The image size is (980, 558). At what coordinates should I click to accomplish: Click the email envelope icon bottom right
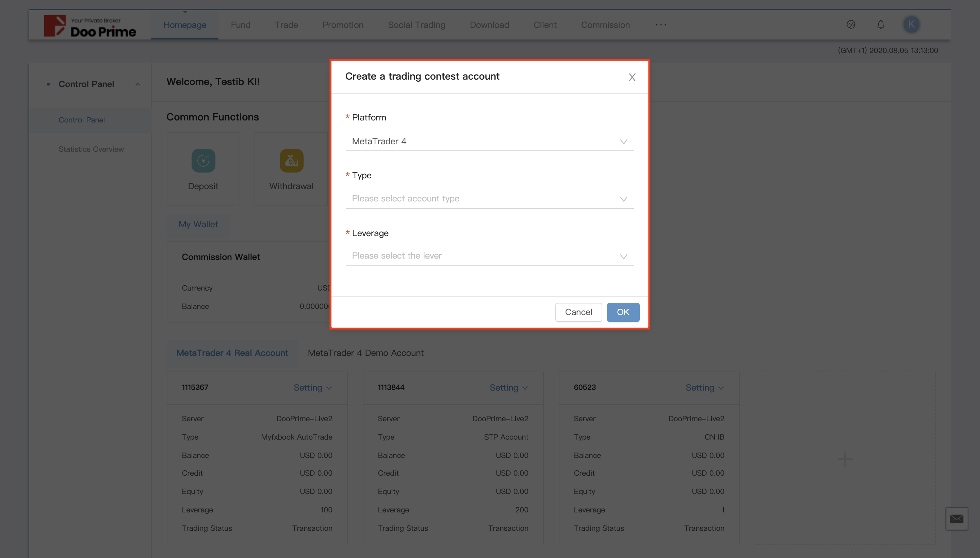point(957,519)
